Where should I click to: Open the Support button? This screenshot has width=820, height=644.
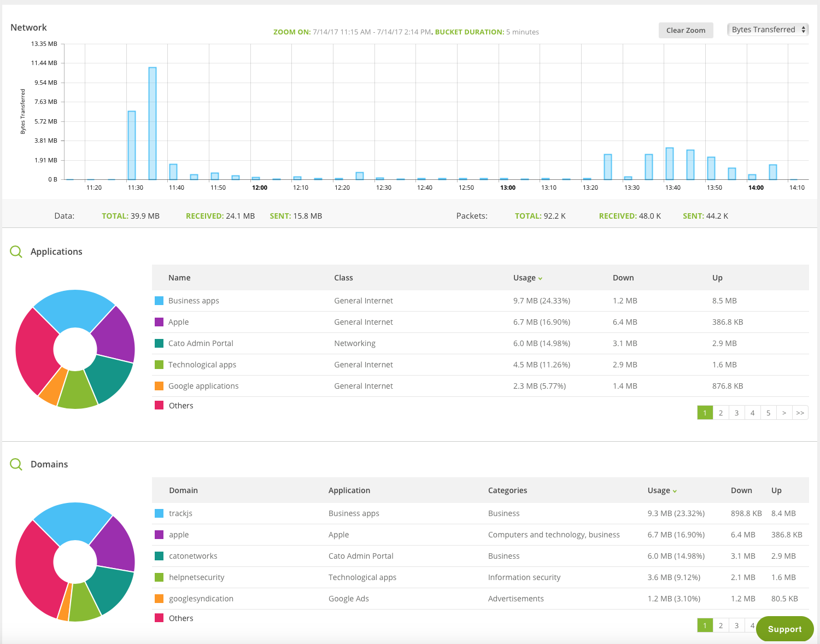(784, 629)
